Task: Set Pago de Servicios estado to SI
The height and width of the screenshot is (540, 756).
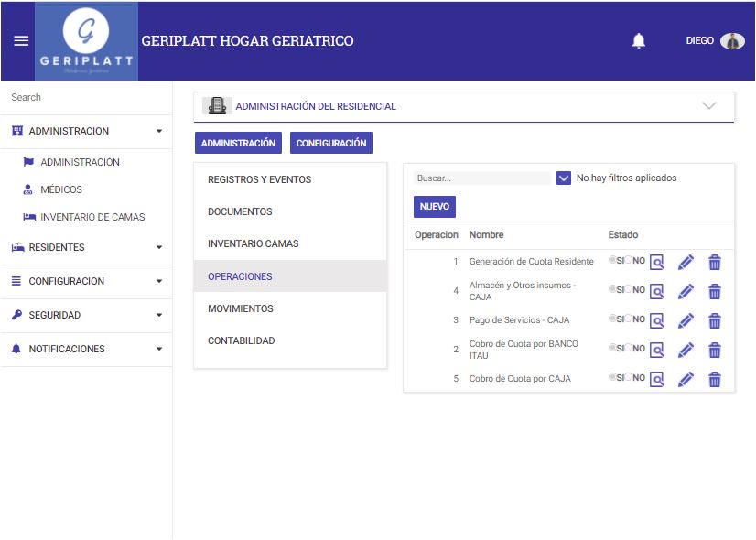Action: coord(612,319)
